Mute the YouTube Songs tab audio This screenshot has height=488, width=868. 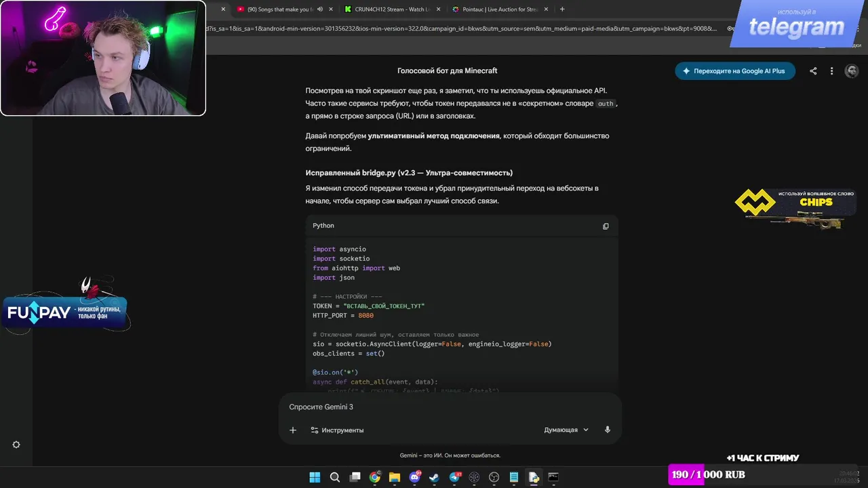click(x=319, y=9)
